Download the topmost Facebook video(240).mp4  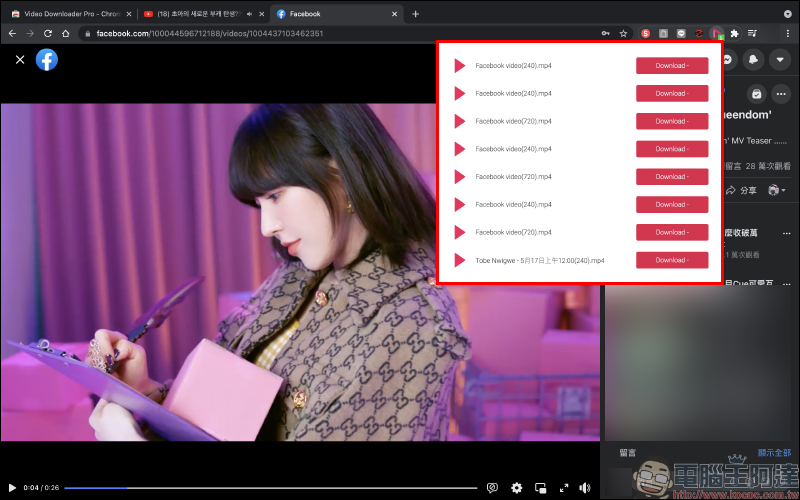(x=672, y=65)
